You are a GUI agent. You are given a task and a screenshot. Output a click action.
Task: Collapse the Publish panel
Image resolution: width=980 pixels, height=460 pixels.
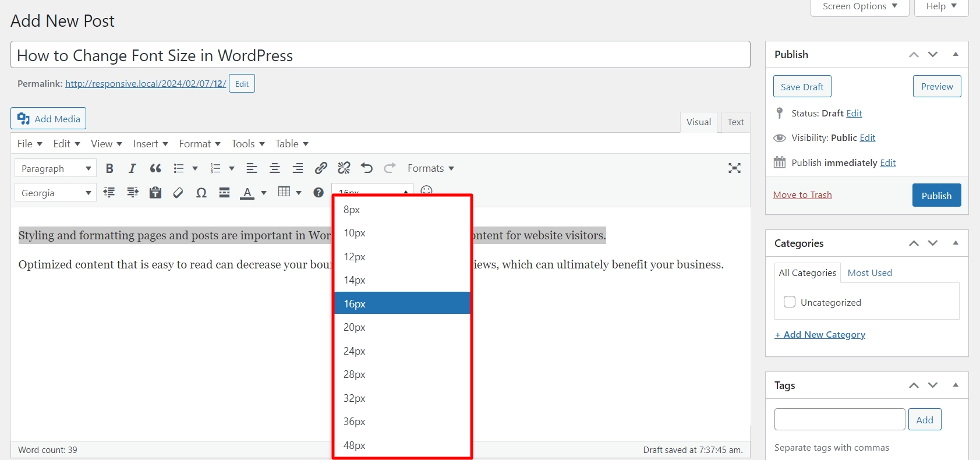(x=956, y=54)
